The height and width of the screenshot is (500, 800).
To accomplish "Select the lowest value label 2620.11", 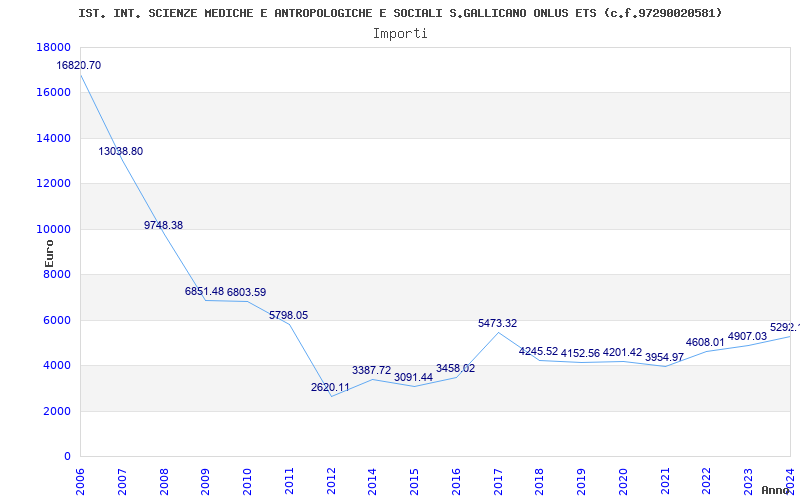I will pos(330,387).
